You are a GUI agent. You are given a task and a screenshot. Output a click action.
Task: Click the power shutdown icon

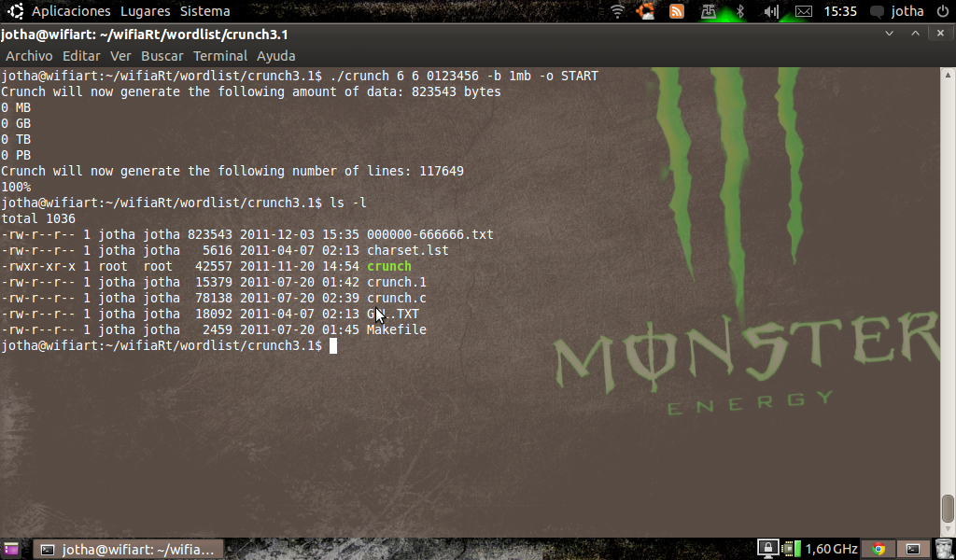[942, 11]
